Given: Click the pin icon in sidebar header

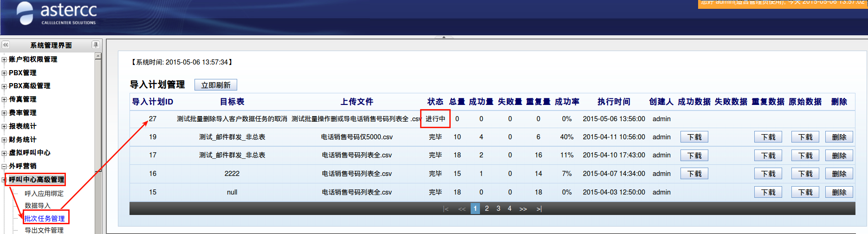Looking at the screenshot, I should 96,45.
